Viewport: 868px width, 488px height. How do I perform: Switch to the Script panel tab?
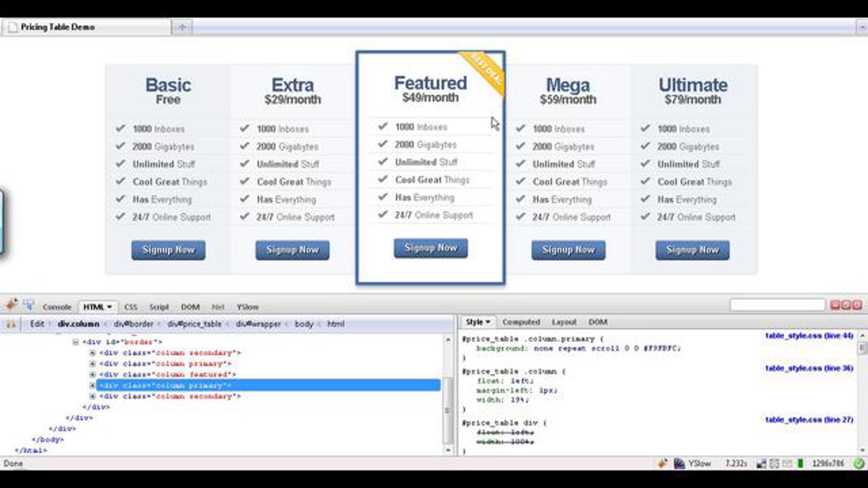pos(159,307)
